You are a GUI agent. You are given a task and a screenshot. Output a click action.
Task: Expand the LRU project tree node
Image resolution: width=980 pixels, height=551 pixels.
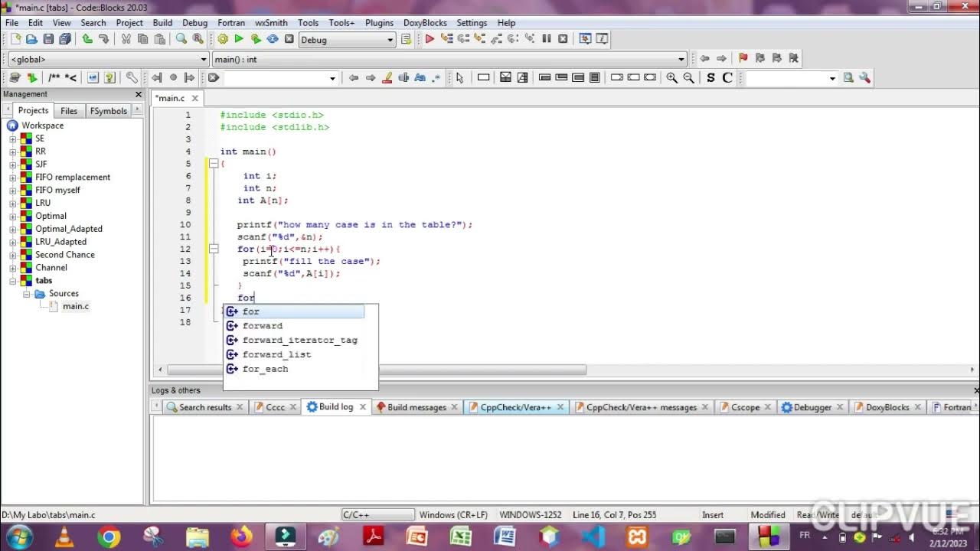12,203
